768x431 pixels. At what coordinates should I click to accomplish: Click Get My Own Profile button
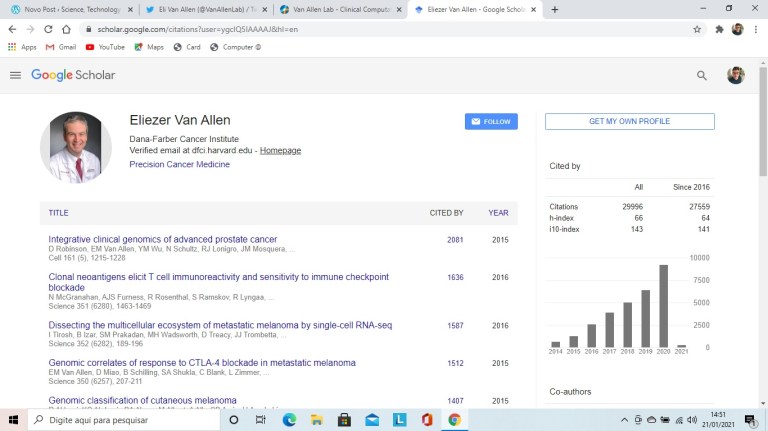tap(629, 121)
